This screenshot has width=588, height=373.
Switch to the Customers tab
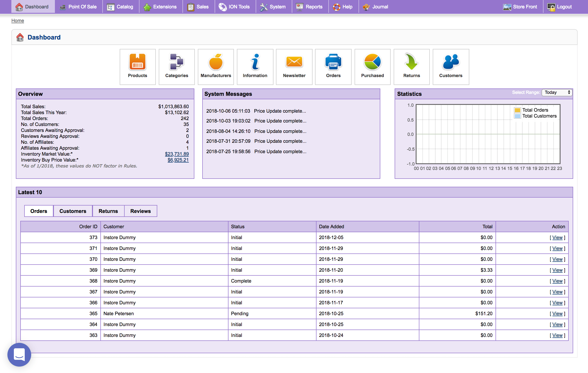point(73,211)
